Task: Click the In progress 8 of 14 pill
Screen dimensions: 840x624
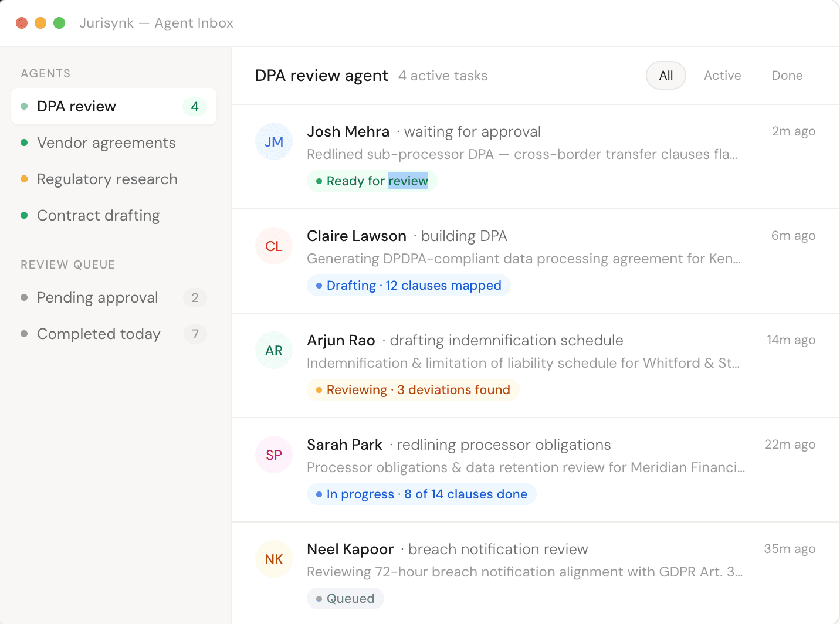Action: click(421, 494)
